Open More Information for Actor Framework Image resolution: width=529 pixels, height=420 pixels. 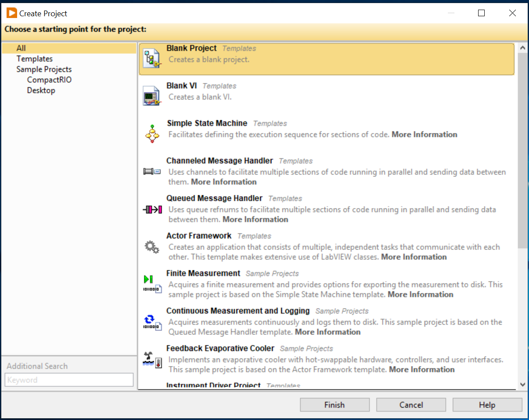(x=413, y=257)
